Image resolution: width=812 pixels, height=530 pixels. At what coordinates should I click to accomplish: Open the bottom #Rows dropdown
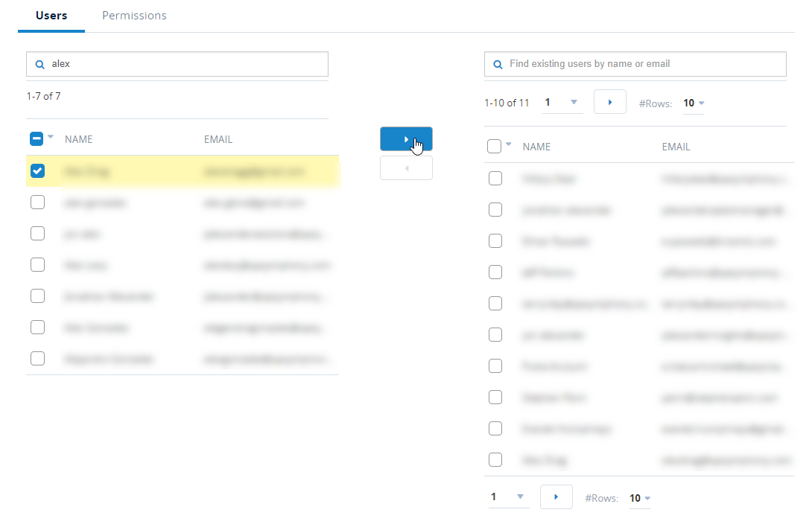640,498
